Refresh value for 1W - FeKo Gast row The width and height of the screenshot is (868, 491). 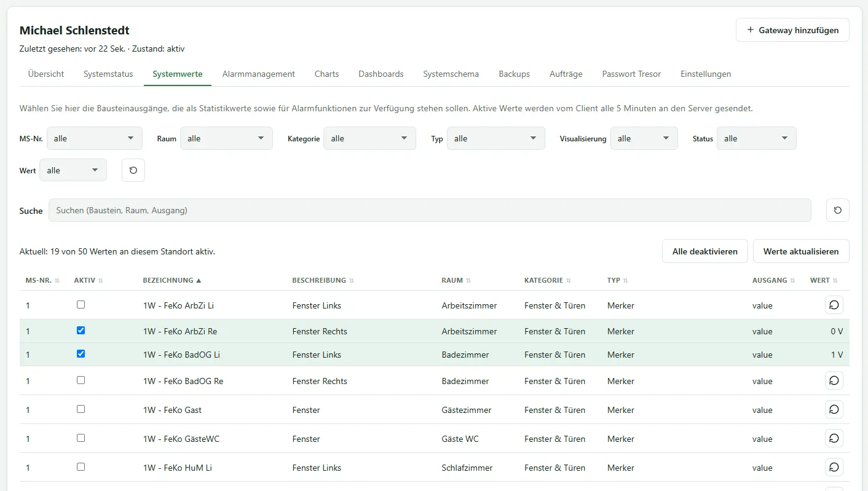click(834, 409)
